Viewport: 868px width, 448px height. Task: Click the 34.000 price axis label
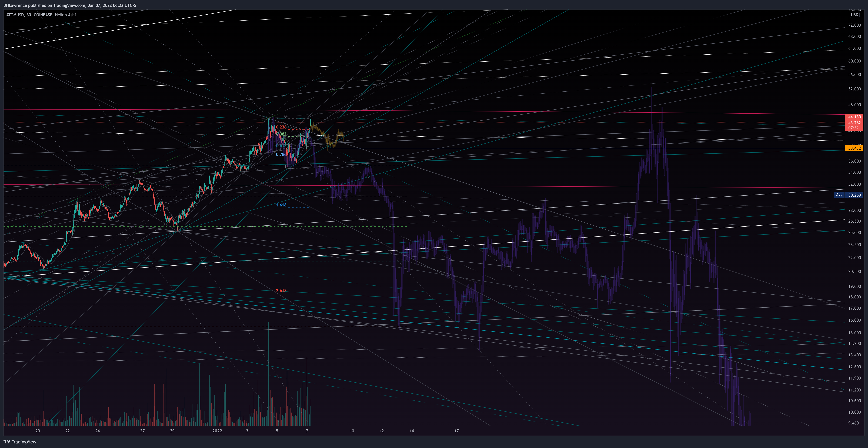[x=854, y=172]
